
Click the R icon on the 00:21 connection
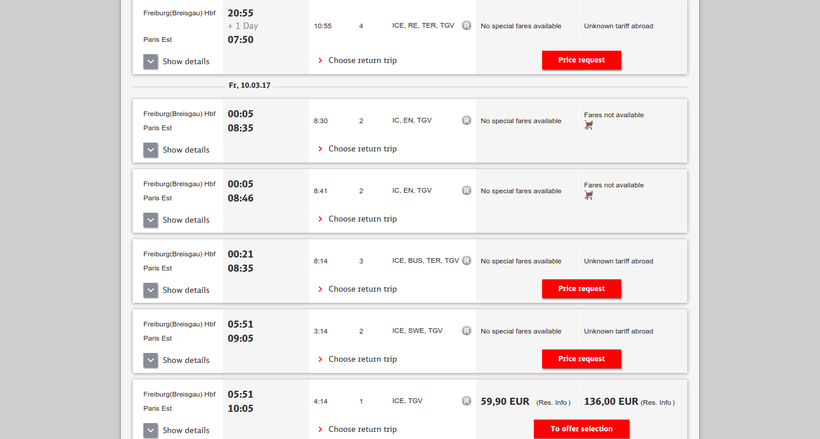click(466, 260)
